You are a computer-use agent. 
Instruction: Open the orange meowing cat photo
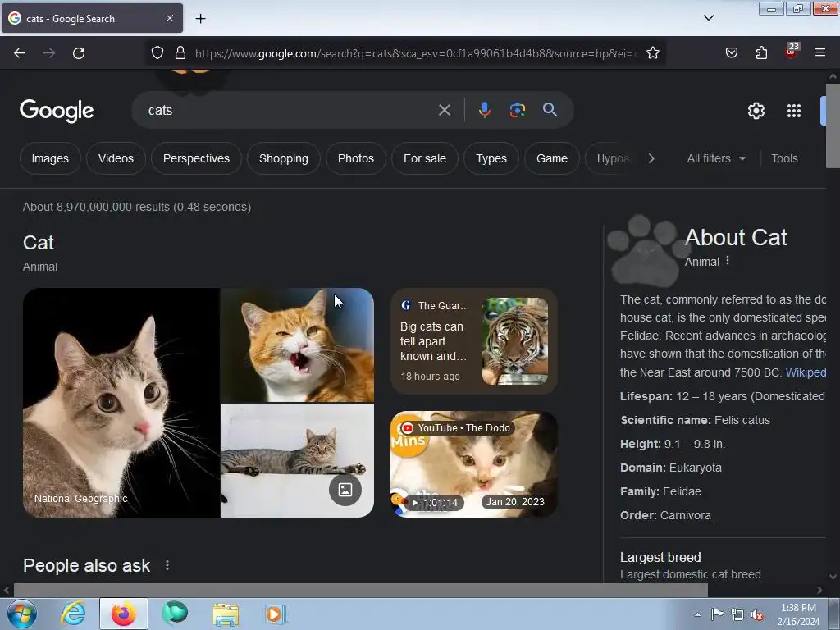tap(297, 345)
